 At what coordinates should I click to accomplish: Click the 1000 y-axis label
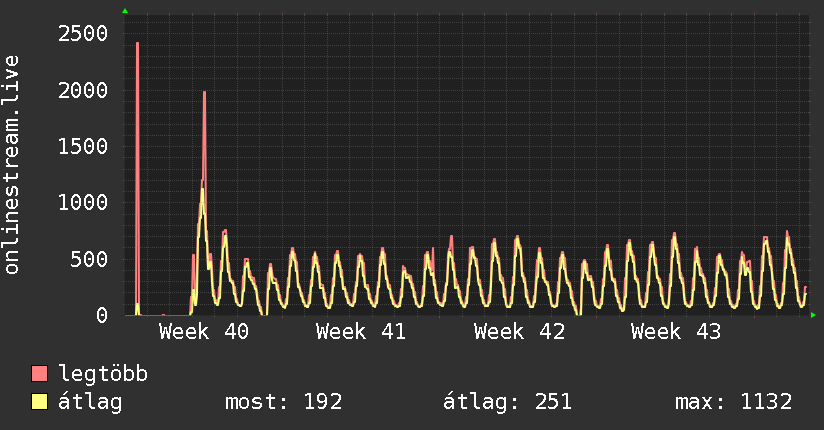tap(83, 202)
